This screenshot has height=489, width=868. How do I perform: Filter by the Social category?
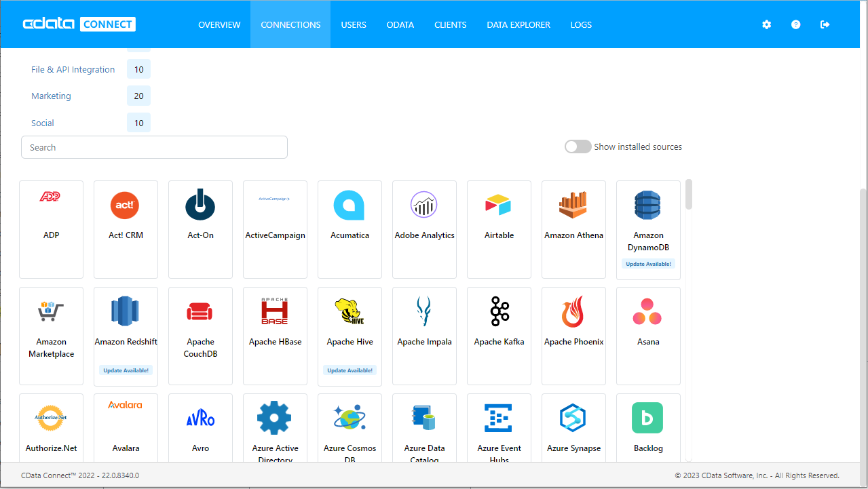pos(43,123)
